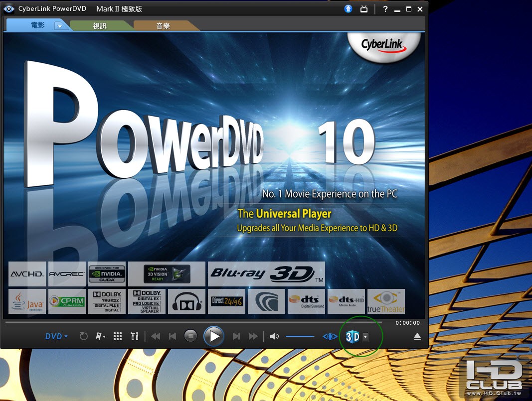
Task: Click the Blu-ray 3D logo
Action: click(266, 274)
